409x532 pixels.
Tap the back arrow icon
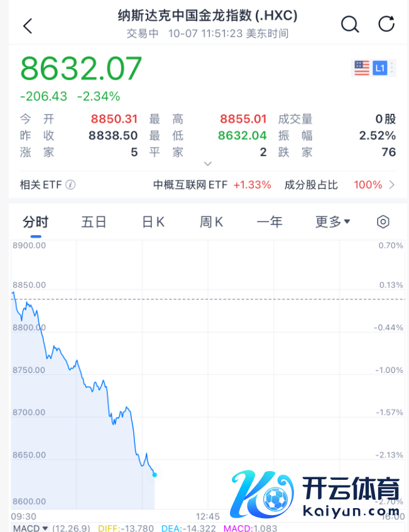[27, 26]
